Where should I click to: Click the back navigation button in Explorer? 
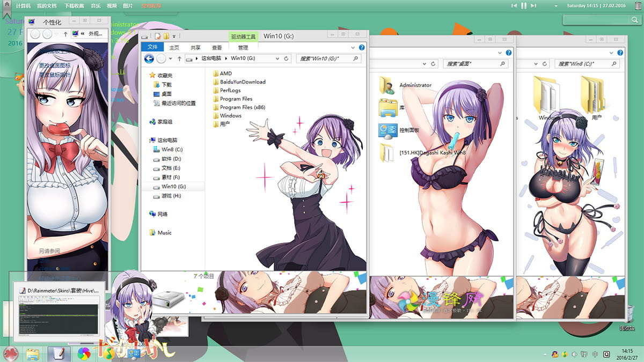tap(149, 58)
